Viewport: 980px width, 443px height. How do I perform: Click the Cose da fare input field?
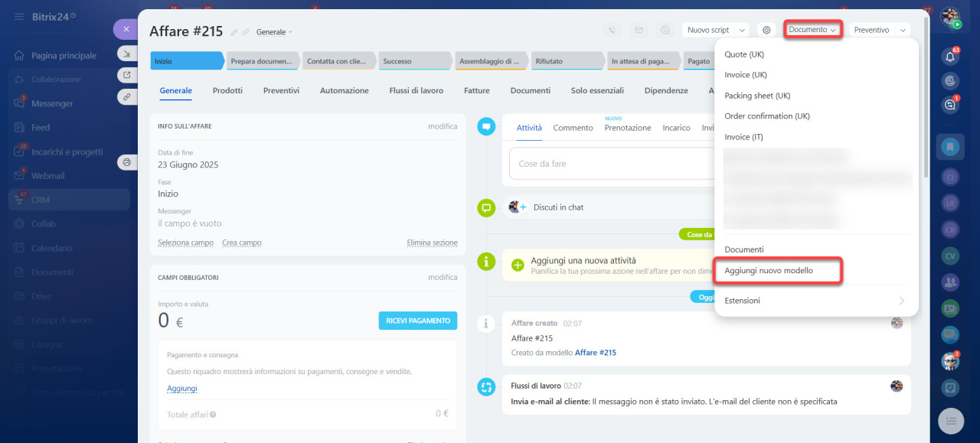click(x=612, y=164)
